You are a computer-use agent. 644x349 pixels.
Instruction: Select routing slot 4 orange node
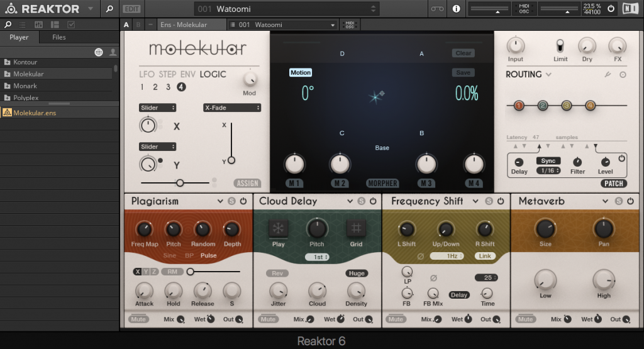click(590, 106)
